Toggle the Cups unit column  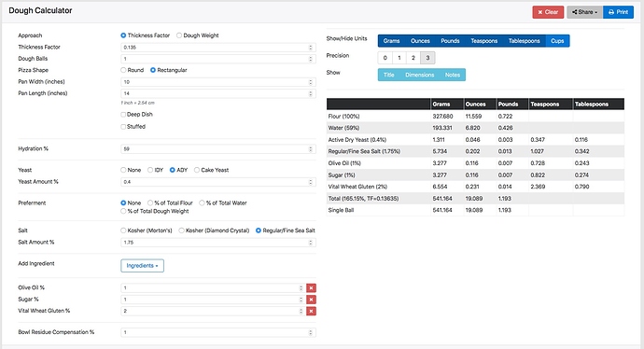(557, 41)
